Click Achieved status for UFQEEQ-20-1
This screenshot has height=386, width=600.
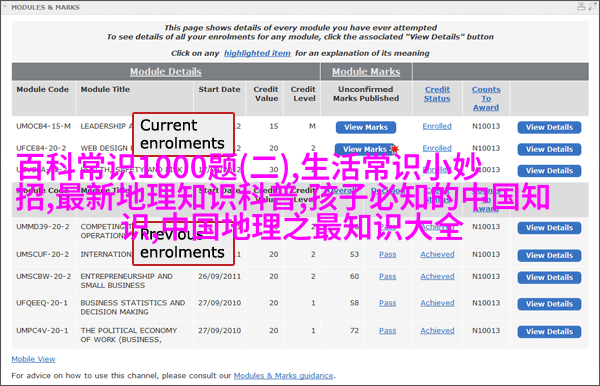point(437,303)
